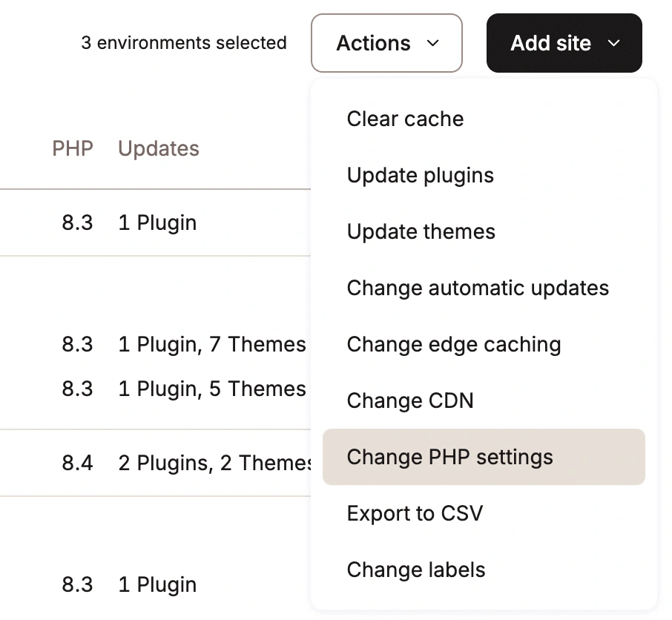
Task: Click the chevron arrow beside Actions
Action: coord(433,44)
